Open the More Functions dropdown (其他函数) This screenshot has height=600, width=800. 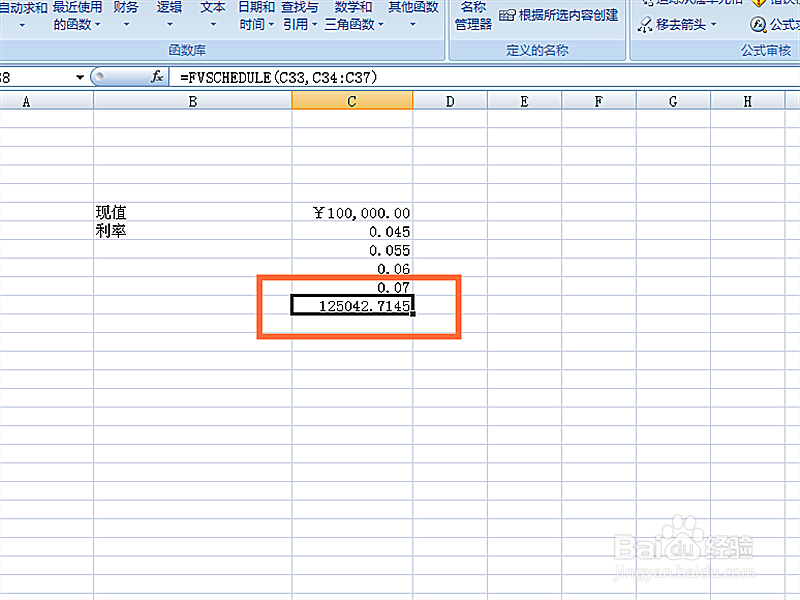pyautogui.click(x=413, y=16)
